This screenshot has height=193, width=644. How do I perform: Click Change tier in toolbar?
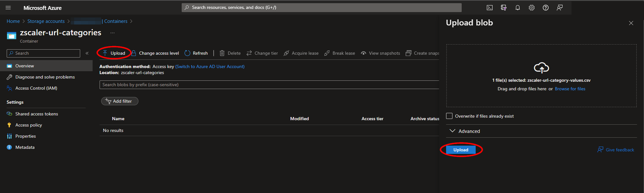point(262,53)
